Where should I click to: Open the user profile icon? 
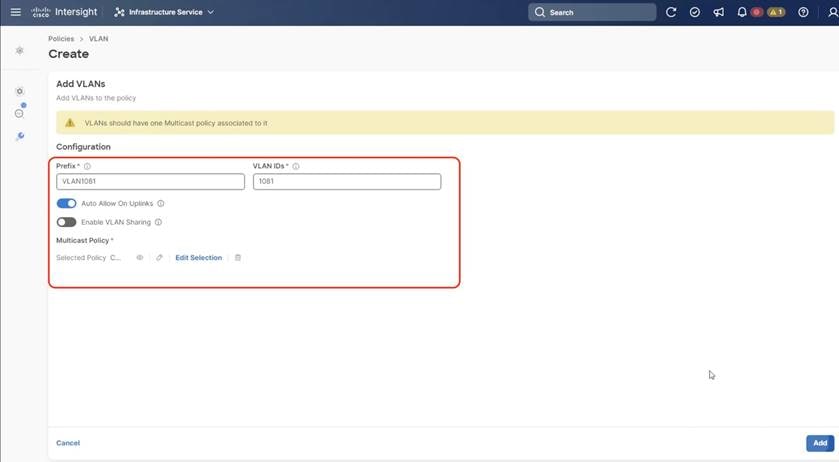(x=833, y=12)
